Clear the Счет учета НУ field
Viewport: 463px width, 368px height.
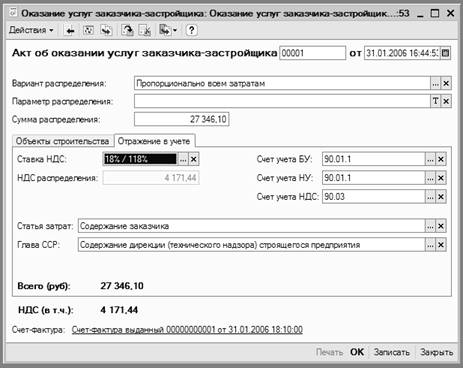441,178
